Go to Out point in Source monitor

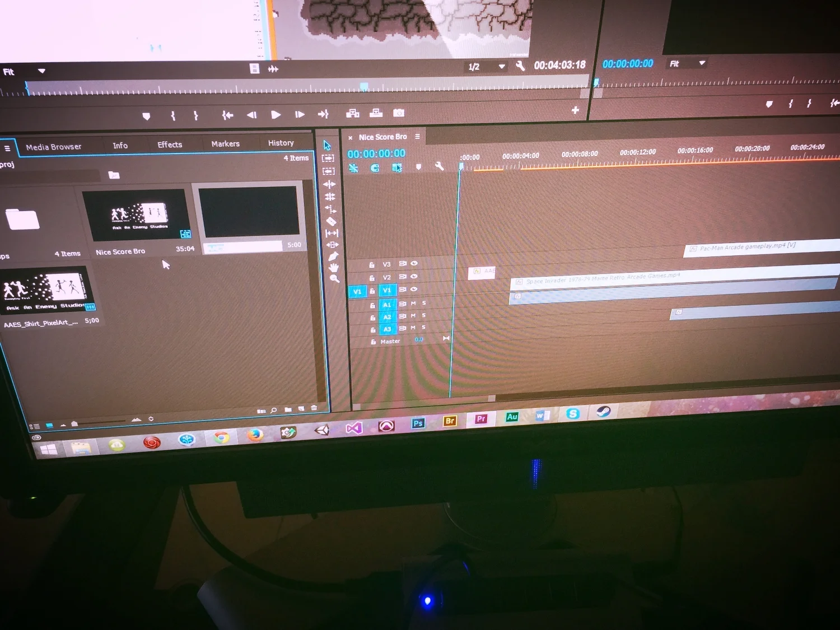click(323, 114)
